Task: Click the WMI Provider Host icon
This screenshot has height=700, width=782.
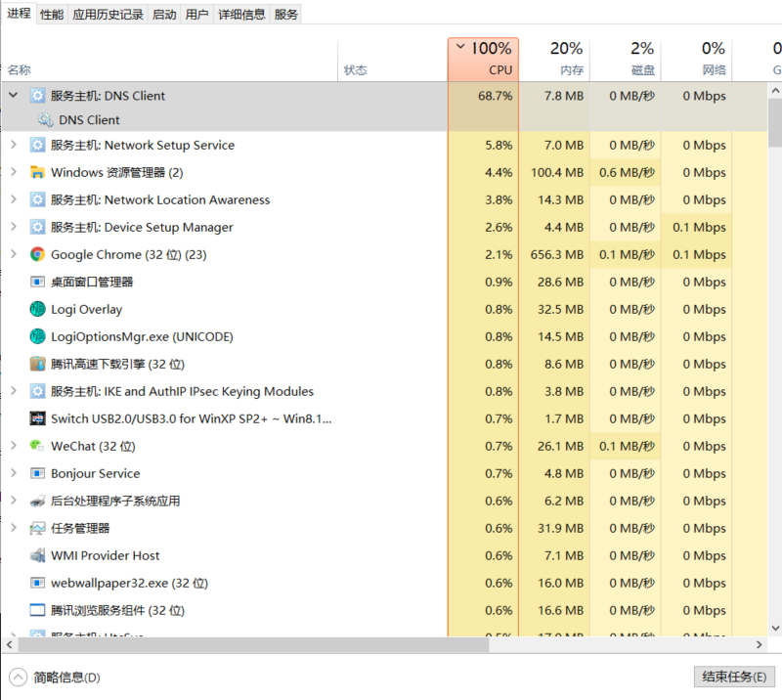Action: pos(37,555)
